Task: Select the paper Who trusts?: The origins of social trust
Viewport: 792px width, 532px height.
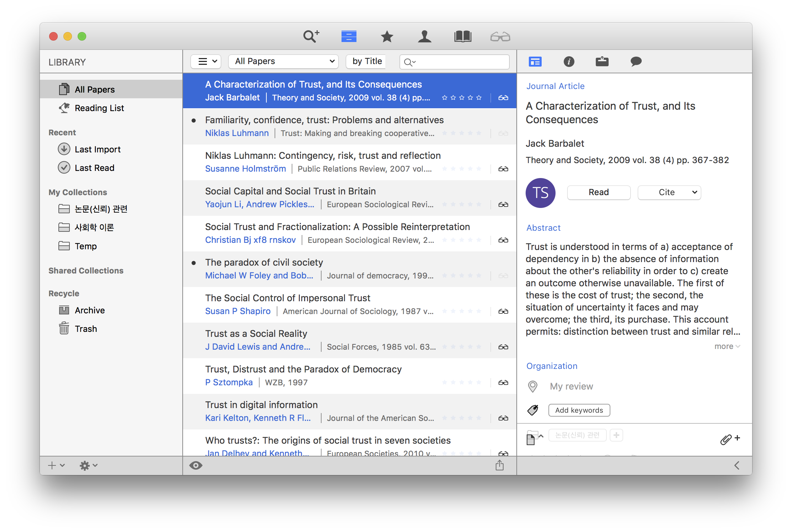Action: (350, 443)
